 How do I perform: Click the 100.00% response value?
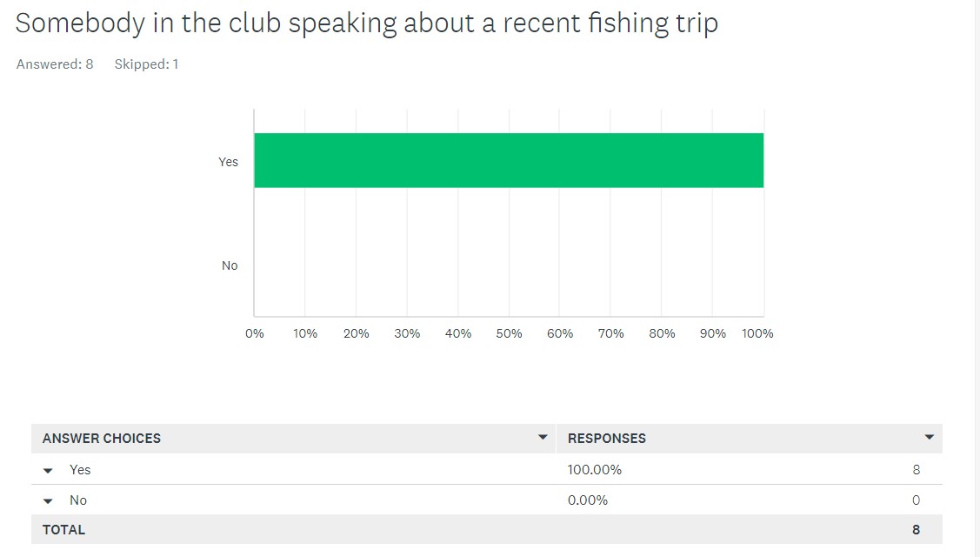point(595,470)
